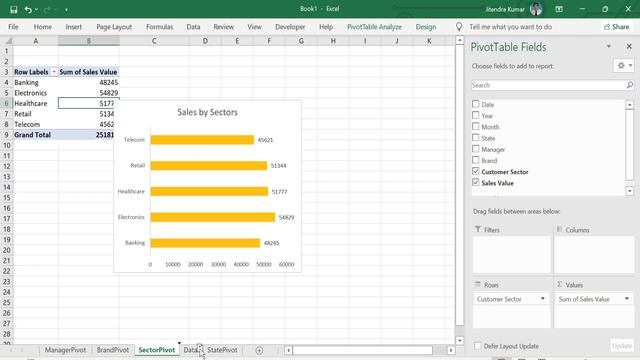Click the Values sigma icon
The image size is (640, 360).
(x=560, y=284)
